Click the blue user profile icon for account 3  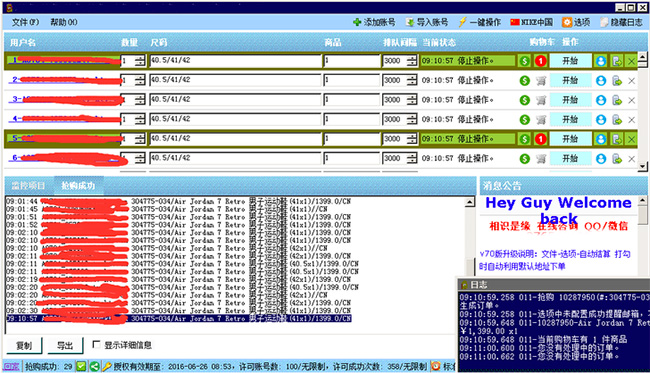(601, 100)
